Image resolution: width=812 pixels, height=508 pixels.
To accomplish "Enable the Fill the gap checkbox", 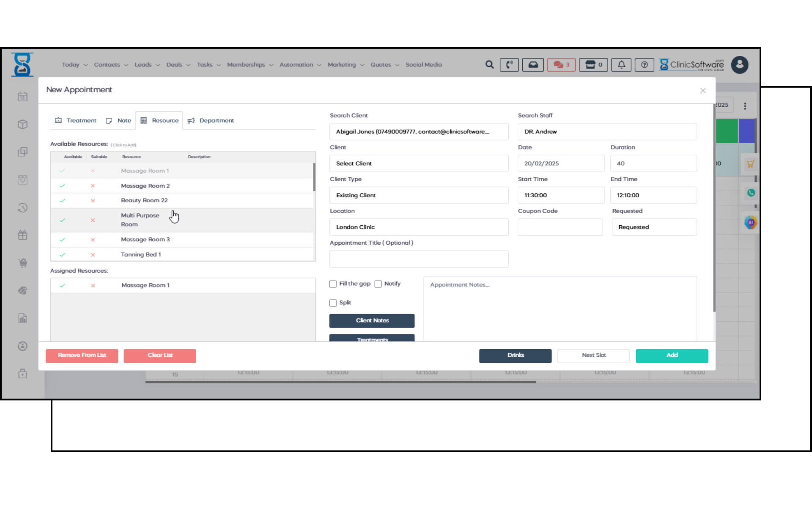I will [x=333, y=284].
